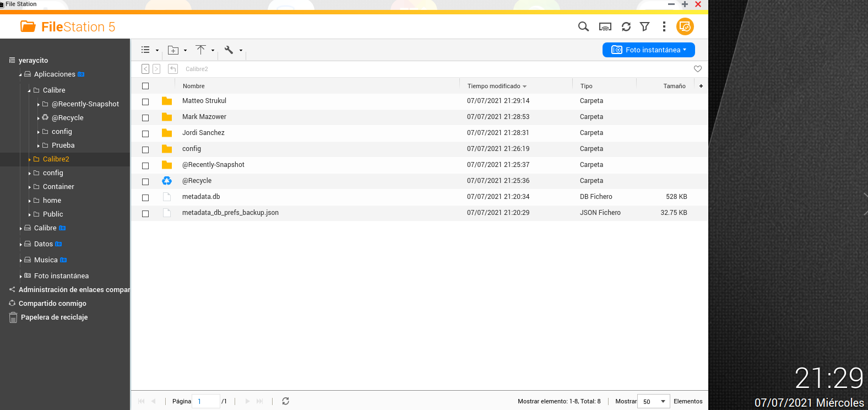Click the upload arrow toolbar icon
The height and width of the screenshot is (410, 868).
[201, 50]
